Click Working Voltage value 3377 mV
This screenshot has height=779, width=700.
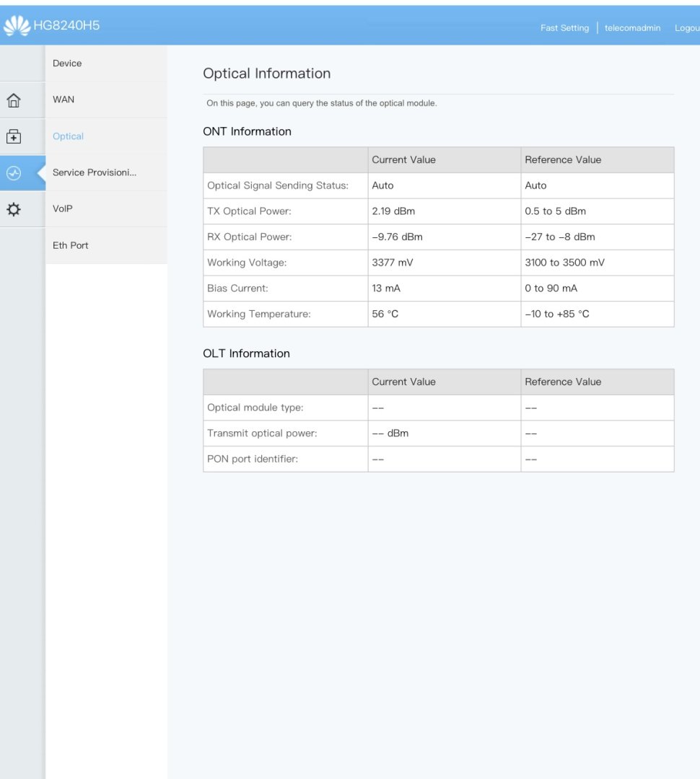[393, 263]
